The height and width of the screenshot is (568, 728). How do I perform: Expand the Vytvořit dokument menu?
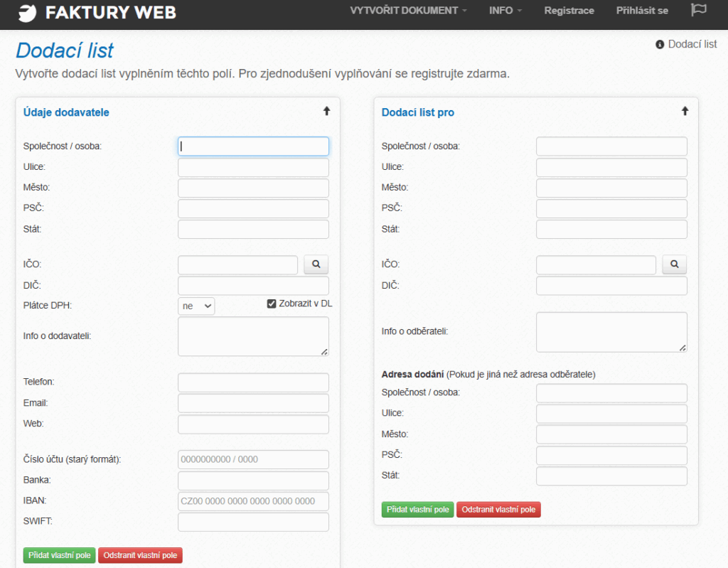[409, 11]
